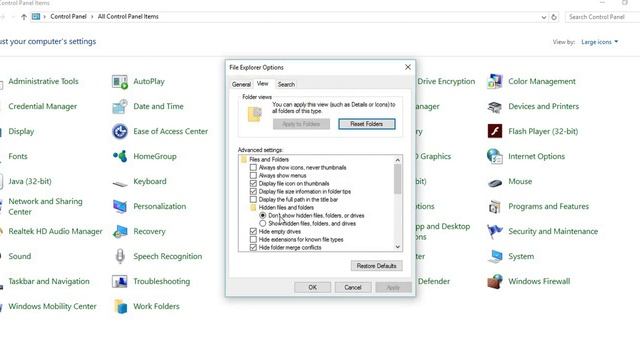640x360 pixels.
Task: Expand the address bar history dropdown arrow
Action: [x=544, y=17]
